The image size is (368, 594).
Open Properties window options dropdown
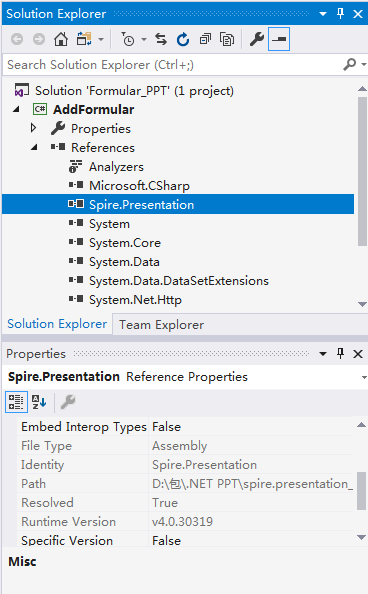[x=323, y=354]
